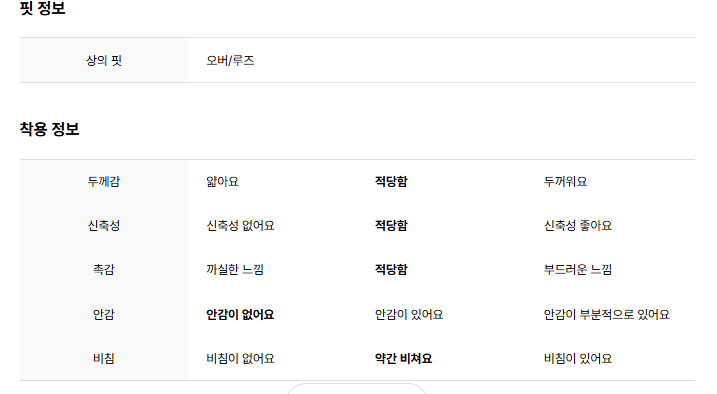Click 적당함 in the 신축성 row
717x394 pixels.
(391, 225)
